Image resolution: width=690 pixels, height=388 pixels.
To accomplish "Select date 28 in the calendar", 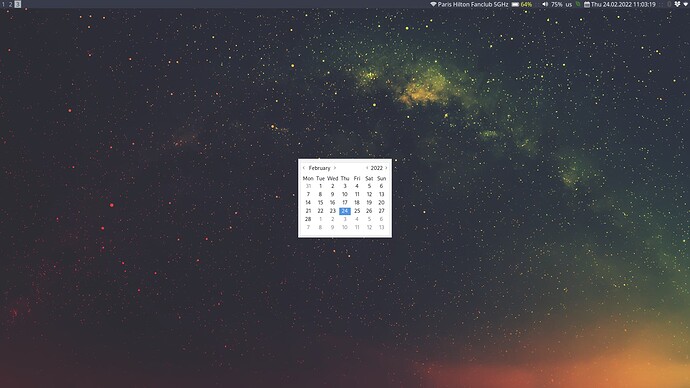I will [308, 219].
